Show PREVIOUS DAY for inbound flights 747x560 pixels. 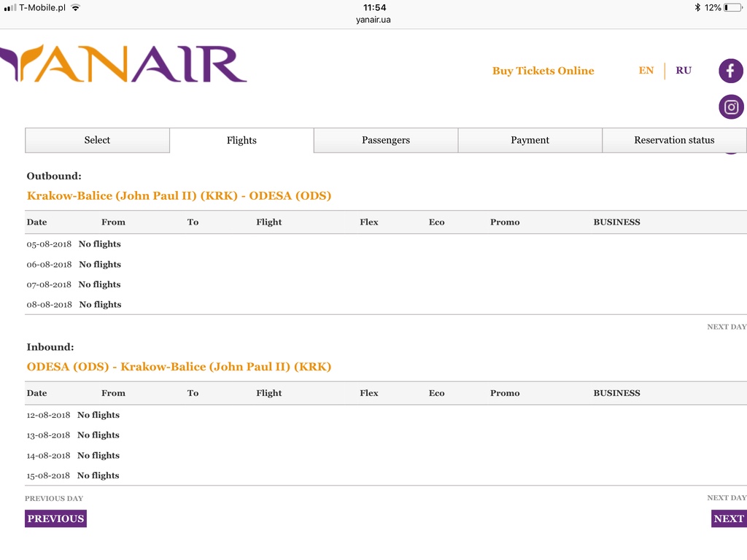[54, 498]
